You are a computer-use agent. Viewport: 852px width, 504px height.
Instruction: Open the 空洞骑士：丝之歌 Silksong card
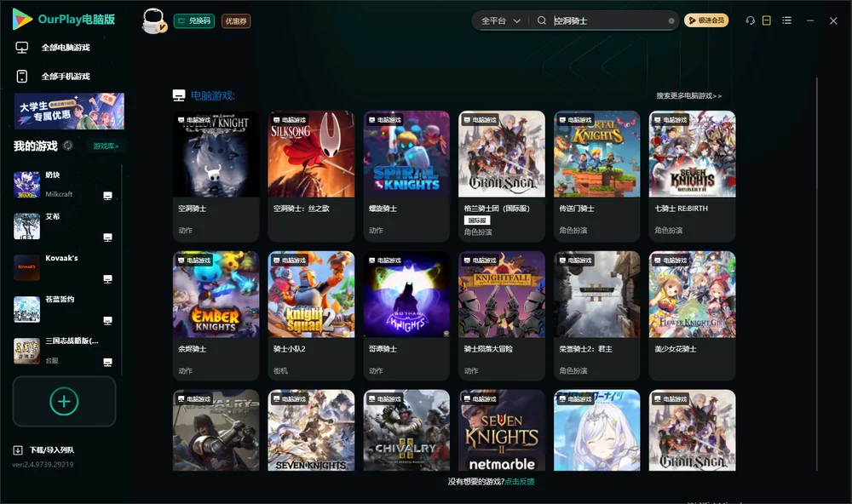(311, 176)
